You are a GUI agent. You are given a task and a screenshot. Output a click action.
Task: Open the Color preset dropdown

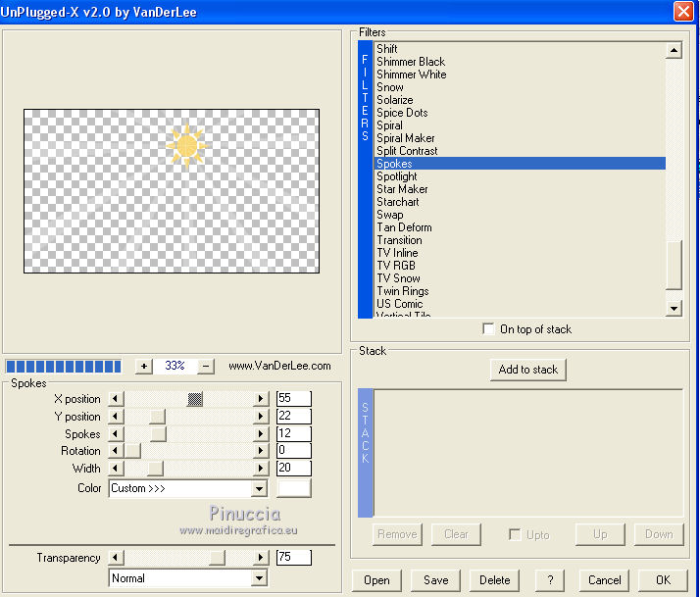[x=259, y=488]
